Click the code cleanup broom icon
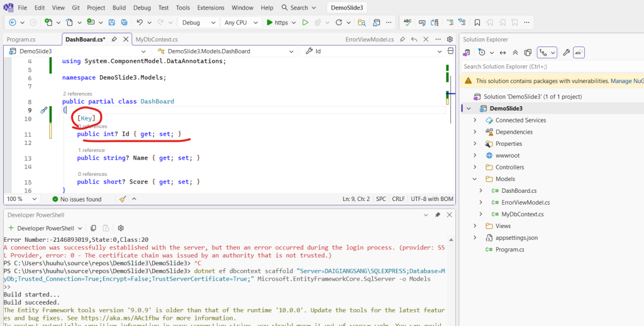 pos(123,199)
